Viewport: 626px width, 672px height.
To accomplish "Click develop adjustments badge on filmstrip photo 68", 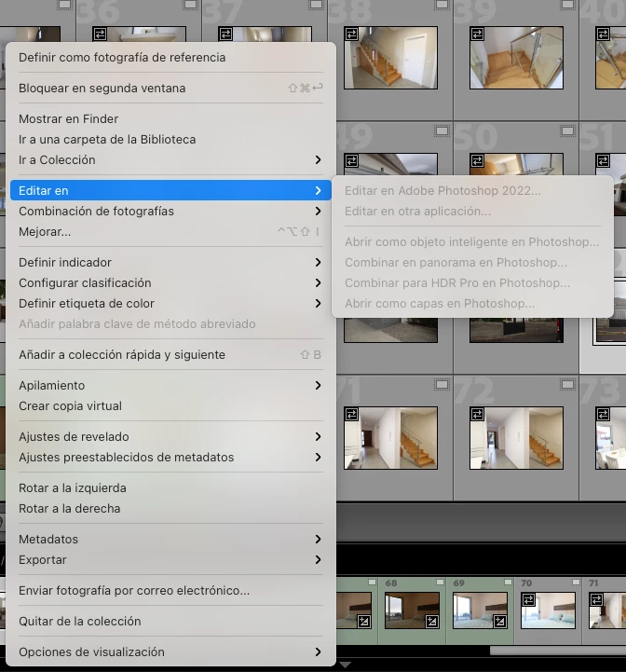I will (x=432, y=622).
